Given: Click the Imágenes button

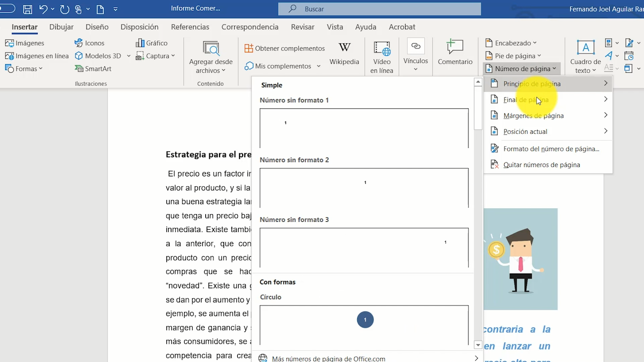Looking at the screenshot, I should (x=25, y=43).
